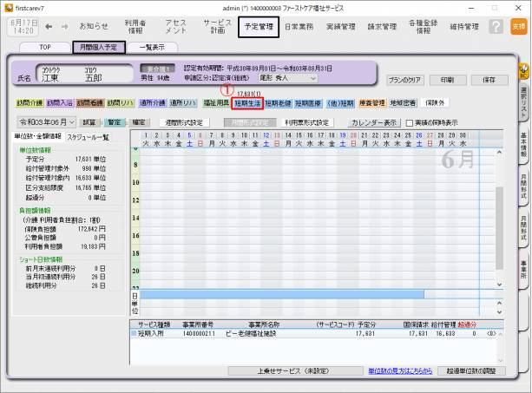This screenshot has height=393, width=532.
Task: Select the 短期生活 service type tag
Action: pos(247,102)
